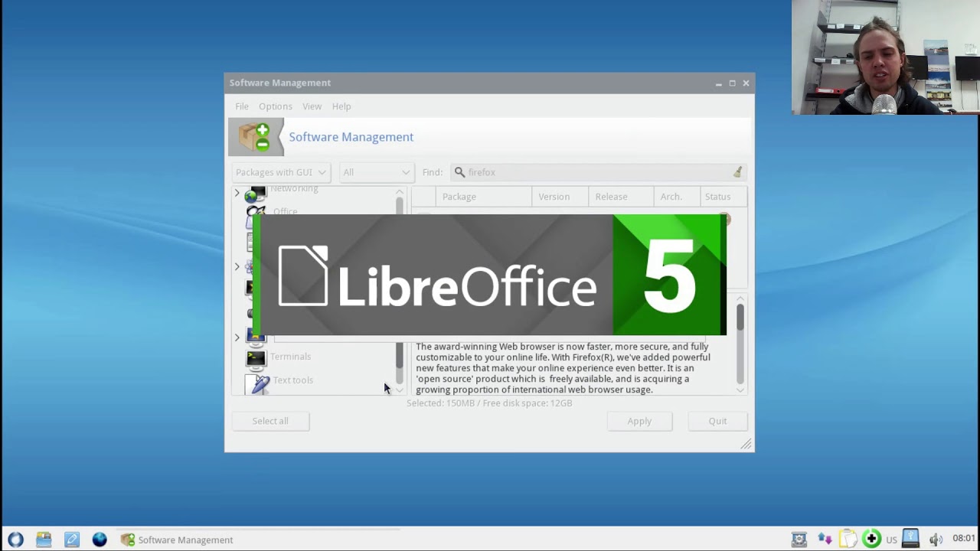The width and height of the screenshot is (980, 551).
Task: Click the 08:01 clock in taskbar
Action: tap(964, 539)
